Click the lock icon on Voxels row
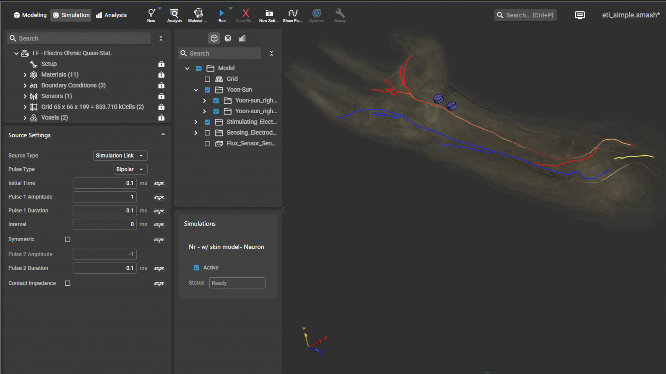 (161, 118)
